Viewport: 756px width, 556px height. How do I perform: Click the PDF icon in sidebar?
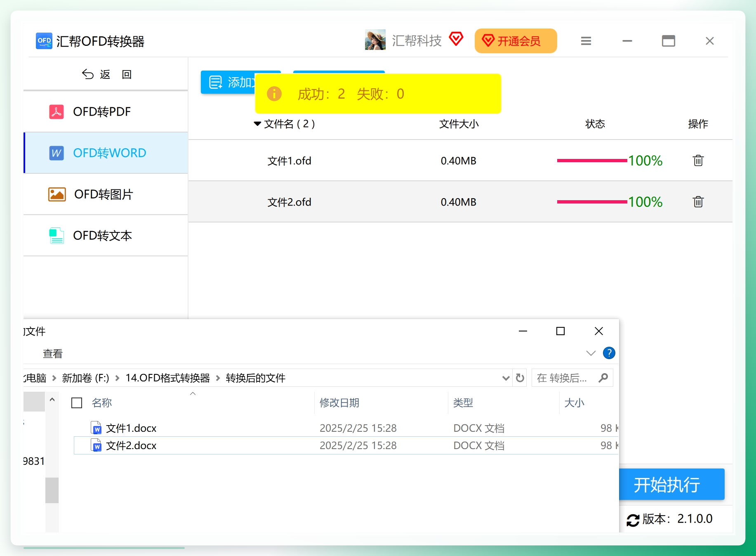(x=57, y=111)
